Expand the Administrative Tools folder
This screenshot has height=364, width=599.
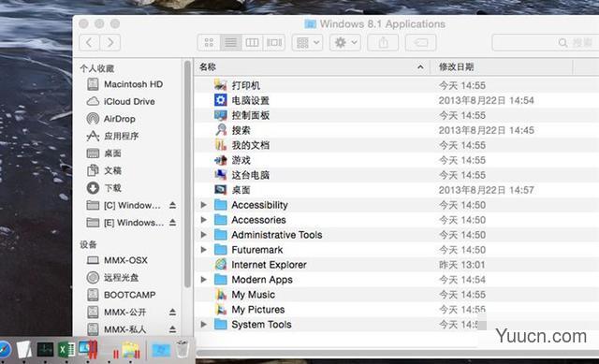pos(204,235)
